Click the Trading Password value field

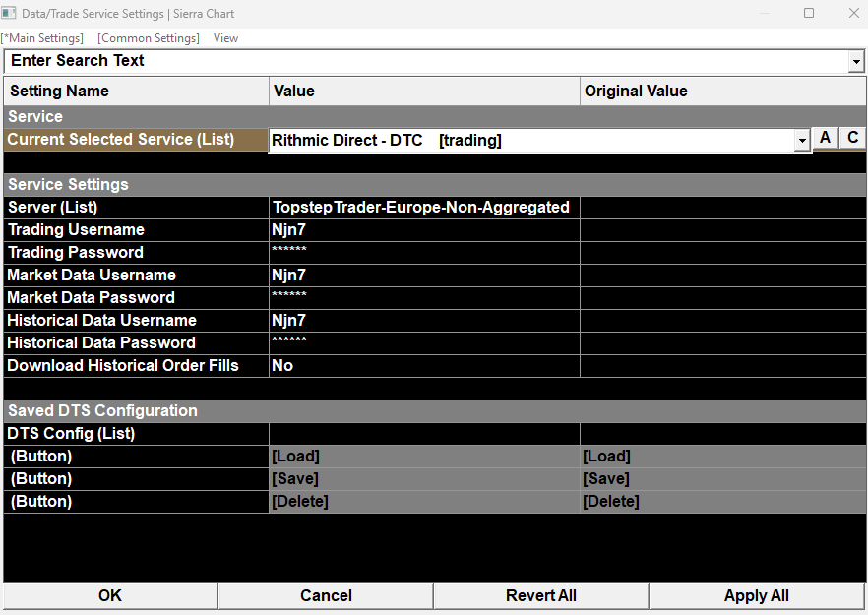click(424, 253)
